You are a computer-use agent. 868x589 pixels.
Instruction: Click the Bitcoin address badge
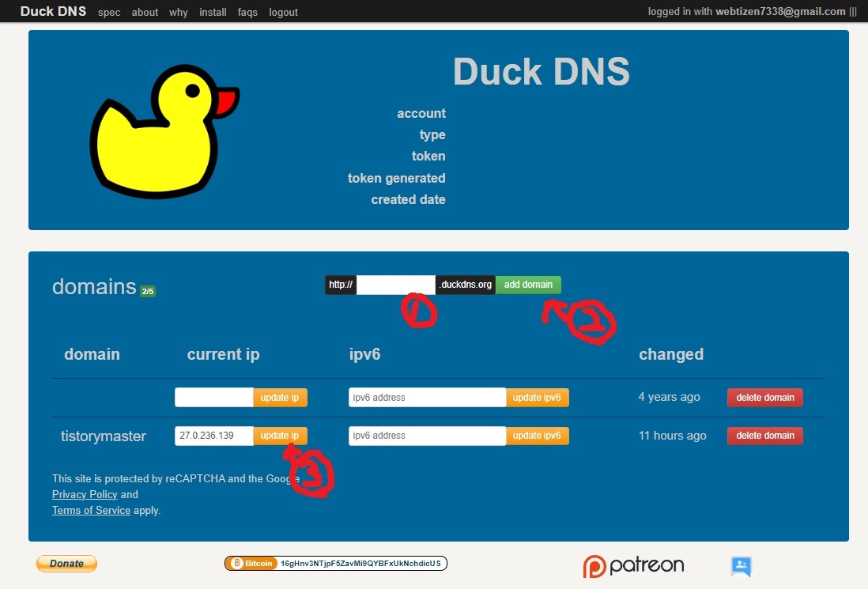[335, 564]
